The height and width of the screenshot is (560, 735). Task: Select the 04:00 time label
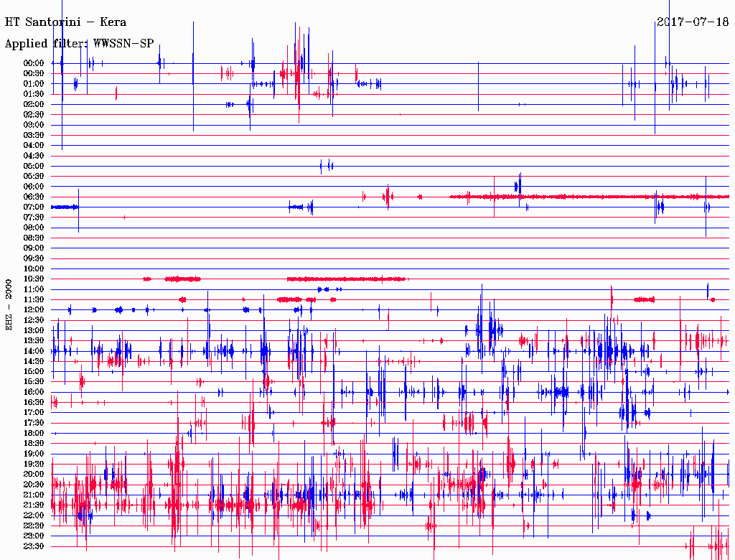pyautogui.click(x=34, y=146)
